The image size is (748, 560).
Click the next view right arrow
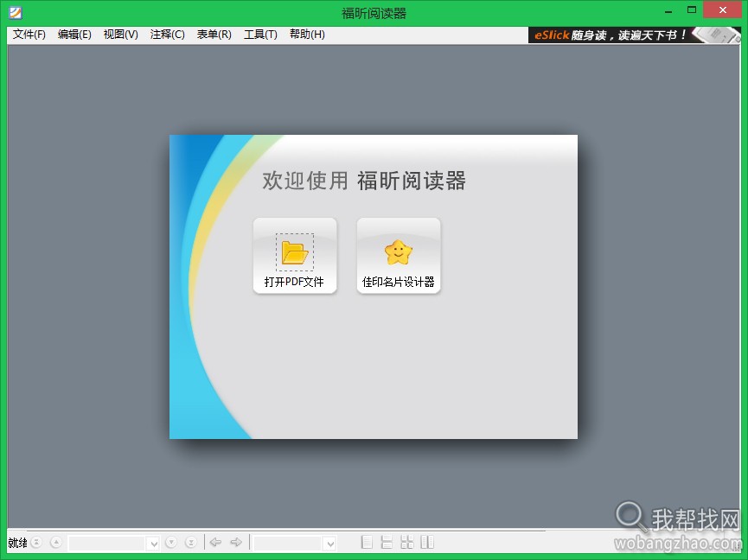click(x=236, y=542)
